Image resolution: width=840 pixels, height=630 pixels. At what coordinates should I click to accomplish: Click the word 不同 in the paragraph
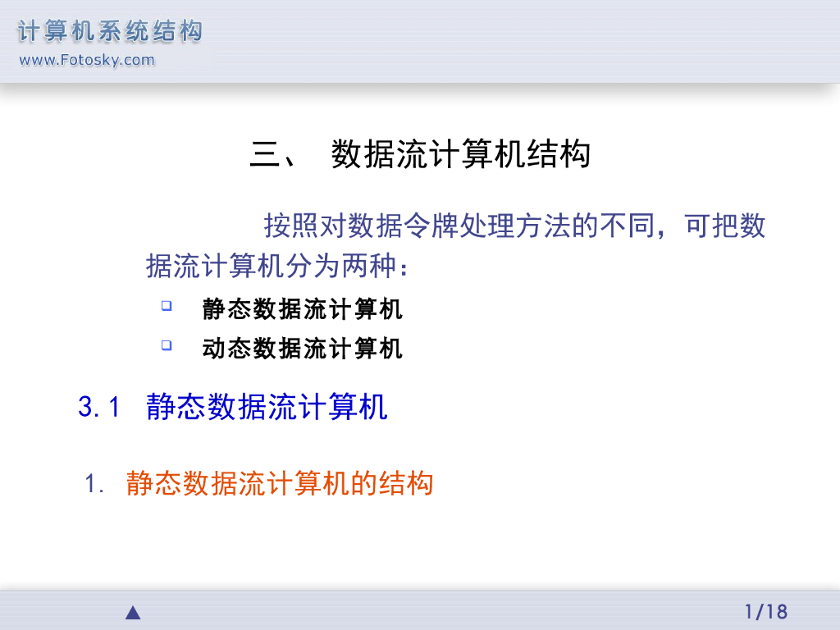(x=628, y=226)
